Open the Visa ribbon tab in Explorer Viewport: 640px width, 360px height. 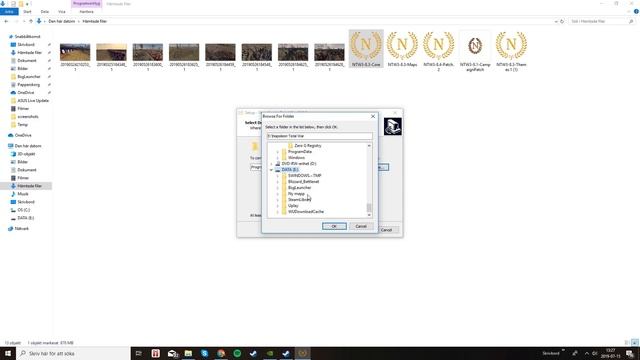coord(62,12)
